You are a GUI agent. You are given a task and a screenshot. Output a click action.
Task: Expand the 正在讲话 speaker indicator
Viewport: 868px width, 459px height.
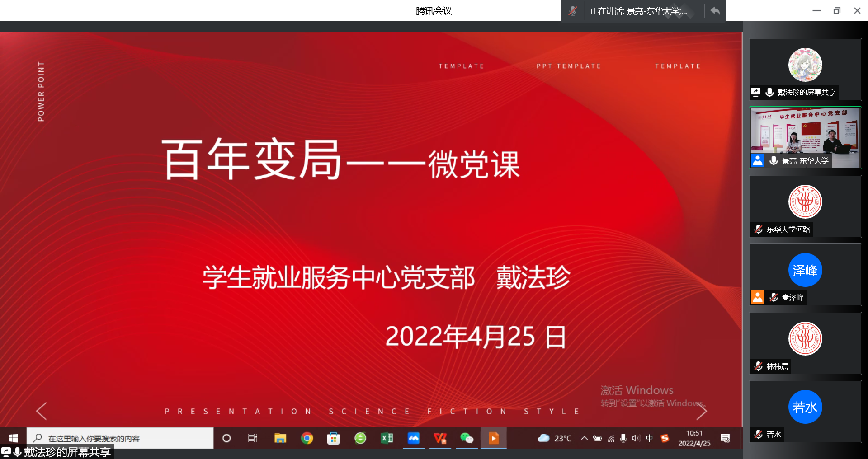point(638,11)
